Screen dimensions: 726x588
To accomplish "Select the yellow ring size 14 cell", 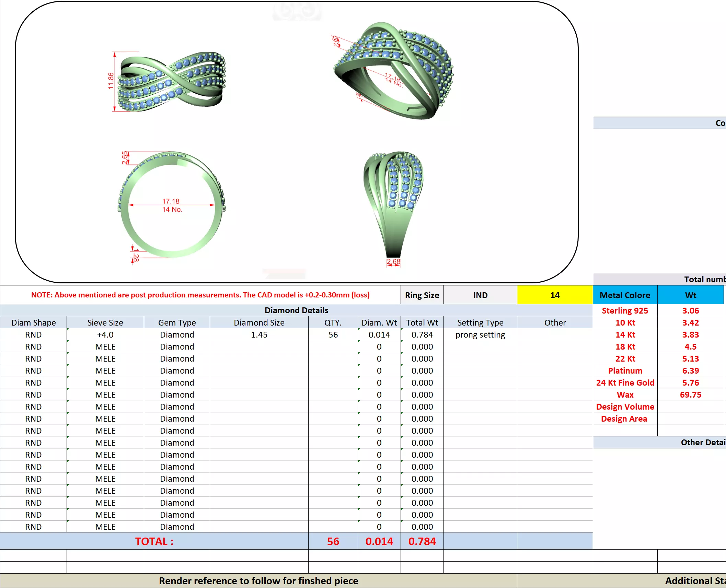I will pos(554,295).
